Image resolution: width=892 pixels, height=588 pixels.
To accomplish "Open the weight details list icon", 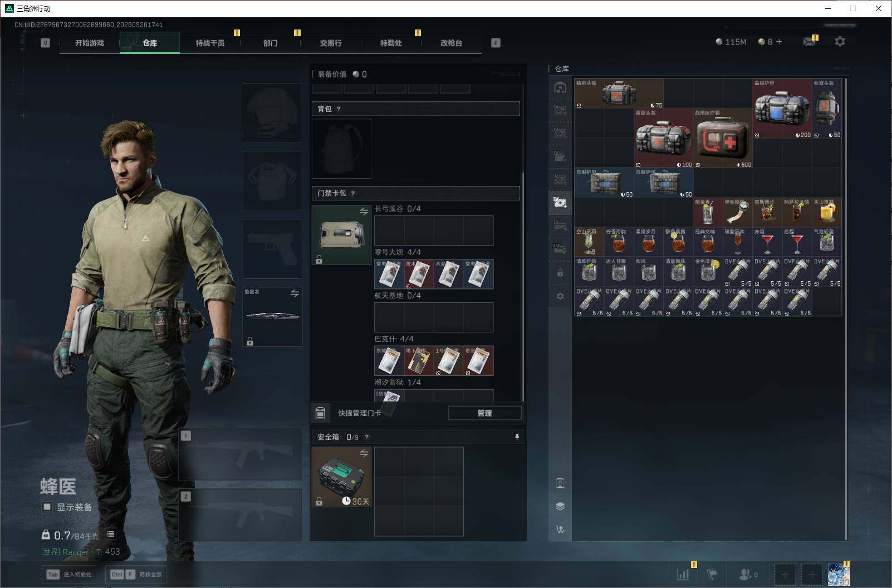I will [x=110, y=535].
